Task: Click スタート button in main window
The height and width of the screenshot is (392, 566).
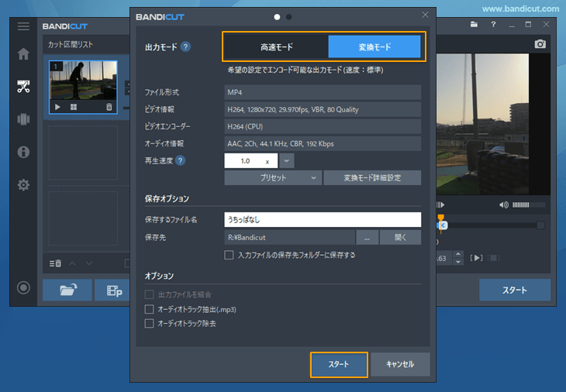Action: [x=515, y=290]
